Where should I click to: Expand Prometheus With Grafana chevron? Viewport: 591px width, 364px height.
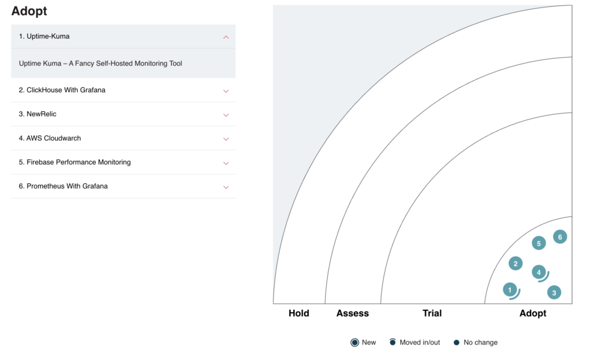[226, 187]
